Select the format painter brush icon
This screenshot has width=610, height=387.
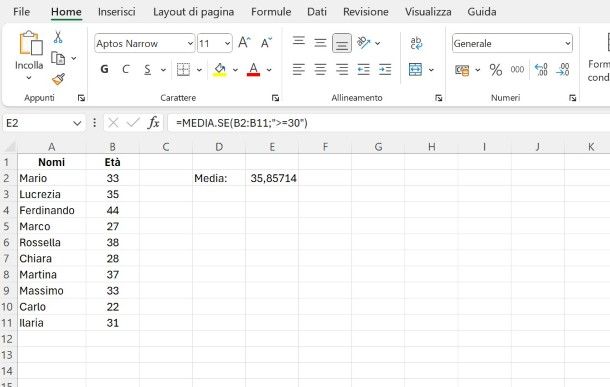click(x=58, y=79)
